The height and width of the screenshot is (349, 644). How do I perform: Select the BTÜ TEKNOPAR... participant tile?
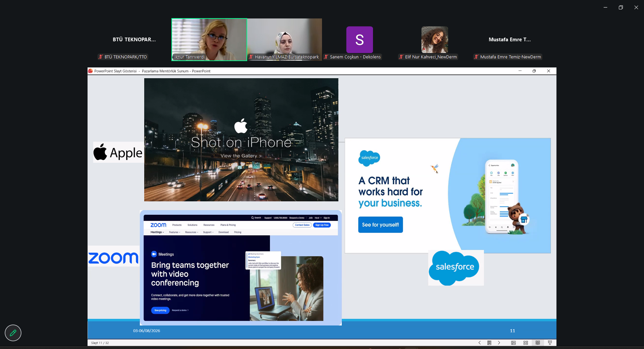pyautogui.click(x=134, y=40)
